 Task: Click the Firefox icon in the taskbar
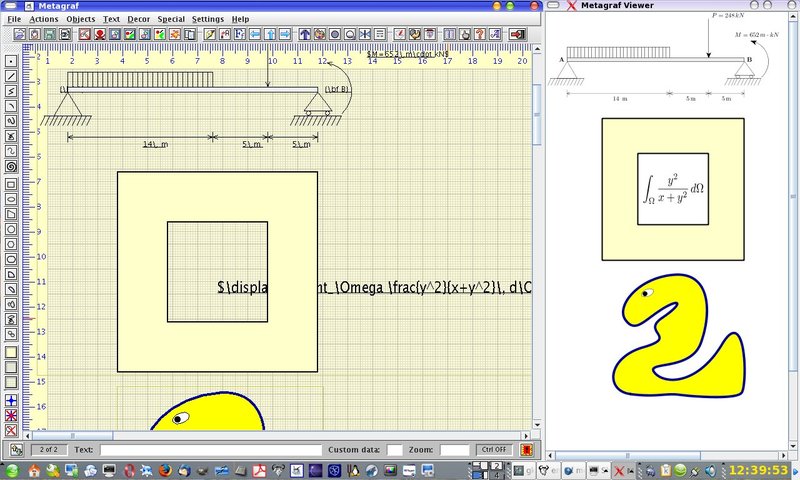pyautogui.click(x=164, y=470)
